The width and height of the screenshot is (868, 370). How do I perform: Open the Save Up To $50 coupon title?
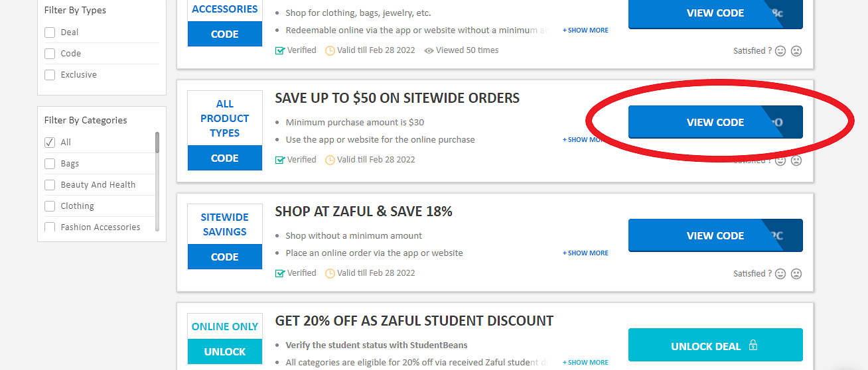(398, 98)
